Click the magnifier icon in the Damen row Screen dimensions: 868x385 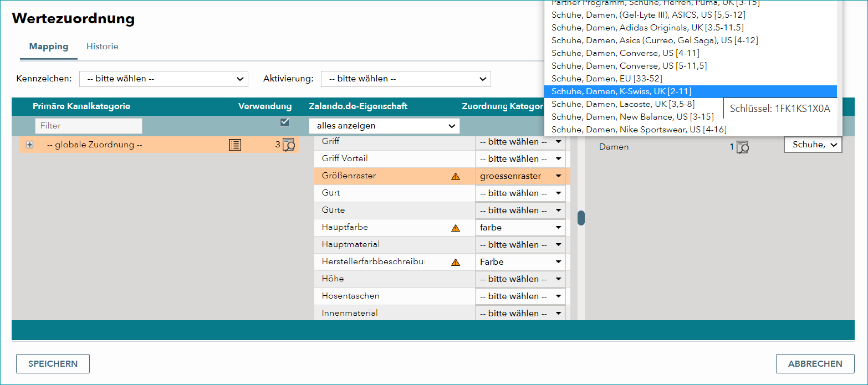click(x=743, y=147)
